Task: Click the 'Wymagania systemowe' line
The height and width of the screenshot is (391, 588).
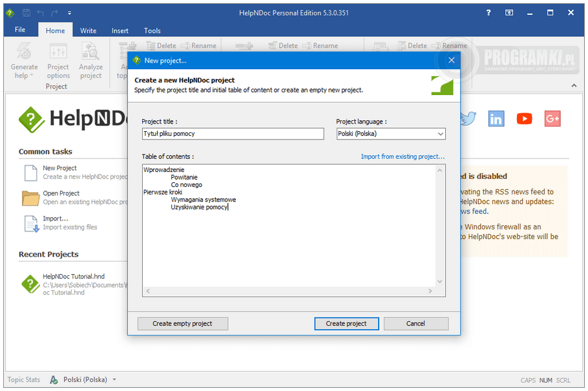Action: click(x=204, y=200)
